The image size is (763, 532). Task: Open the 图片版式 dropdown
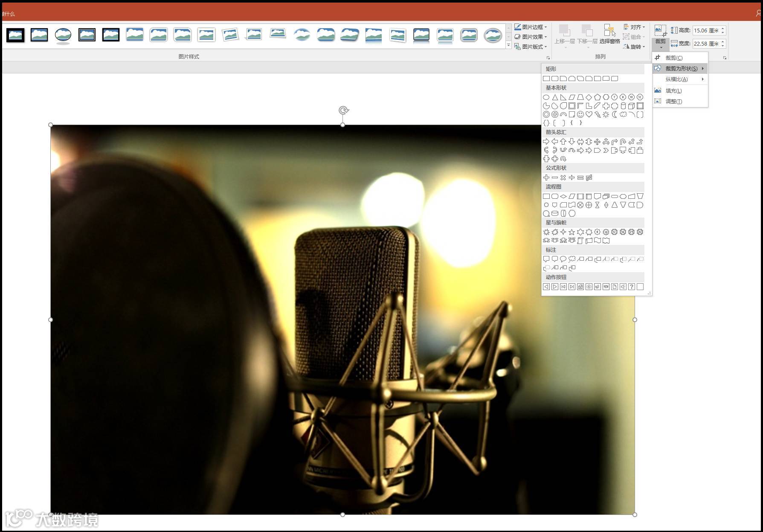[531, 47]
